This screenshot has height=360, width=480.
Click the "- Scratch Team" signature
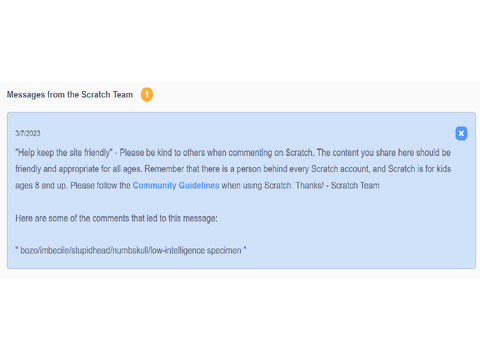353,185
